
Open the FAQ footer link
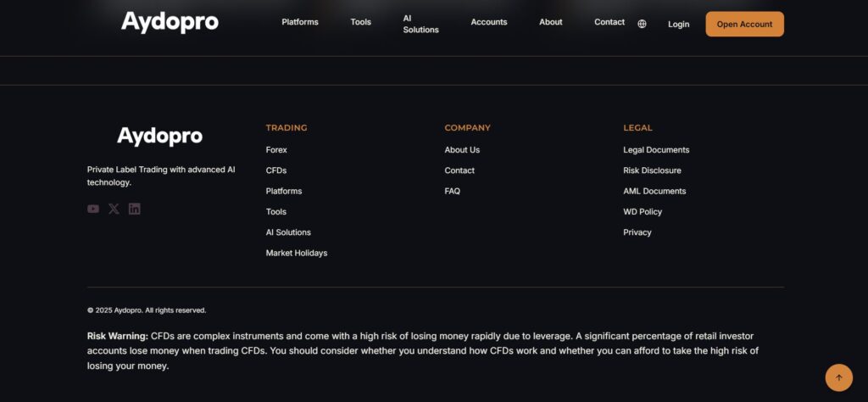click(x=453, y=191)
